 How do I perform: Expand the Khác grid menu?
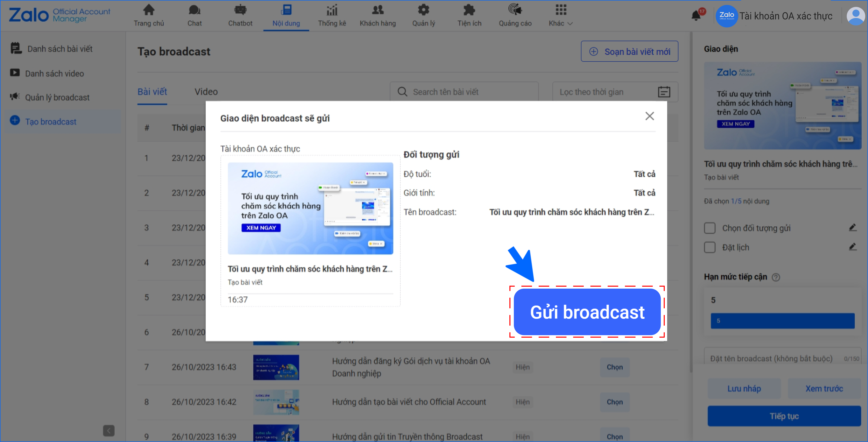coord(561,16)
